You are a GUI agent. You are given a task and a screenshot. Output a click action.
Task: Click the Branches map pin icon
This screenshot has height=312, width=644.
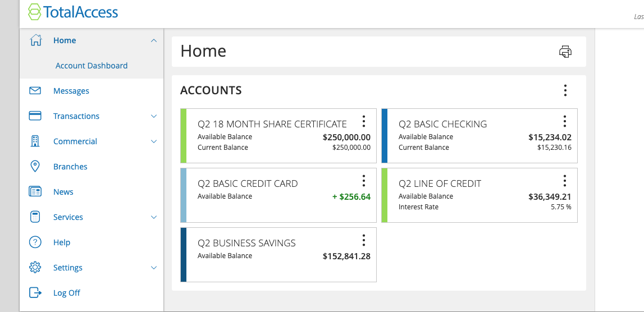tap(35, 166)
